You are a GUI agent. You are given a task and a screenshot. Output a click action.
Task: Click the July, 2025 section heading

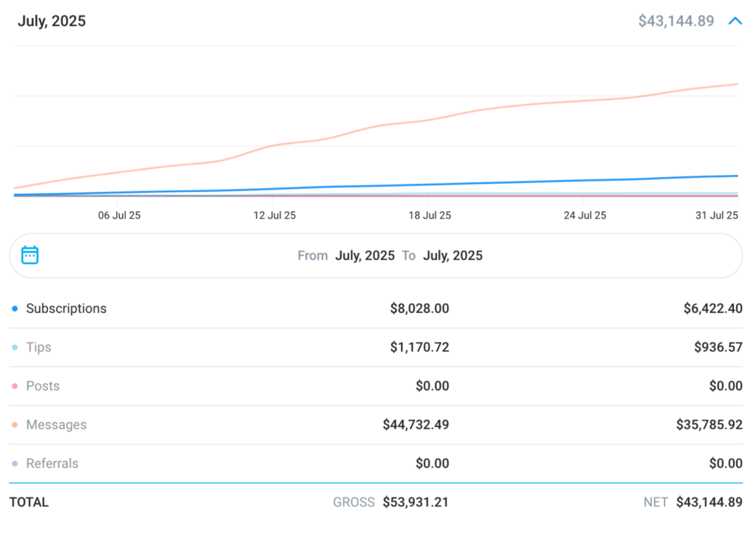click(52, 21)
